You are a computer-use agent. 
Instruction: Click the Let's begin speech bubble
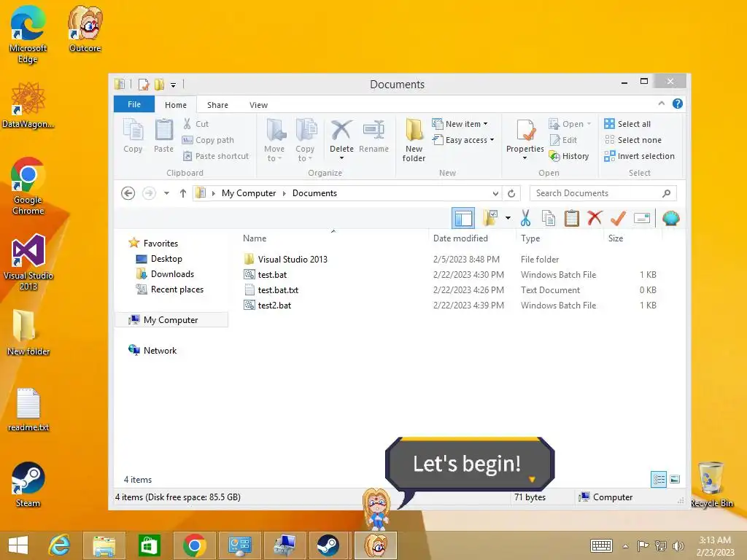(469, 464)
